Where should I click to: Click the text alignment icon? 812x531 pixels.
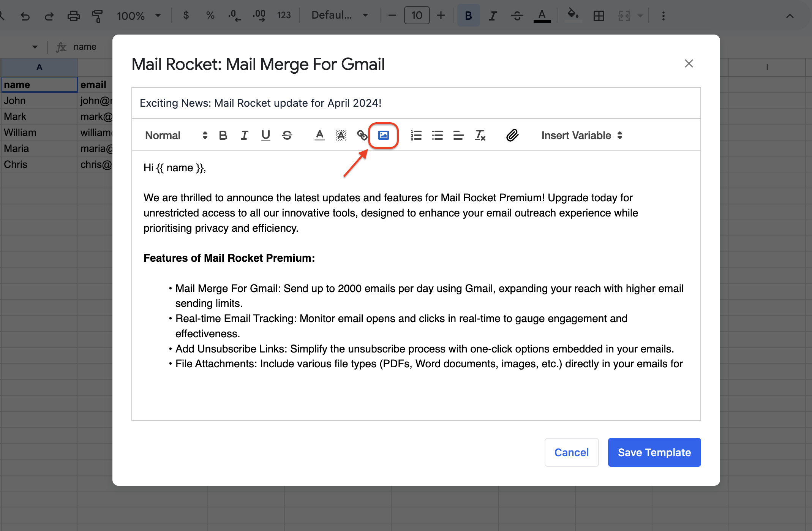pyautogui.click(x=458, y=135)
